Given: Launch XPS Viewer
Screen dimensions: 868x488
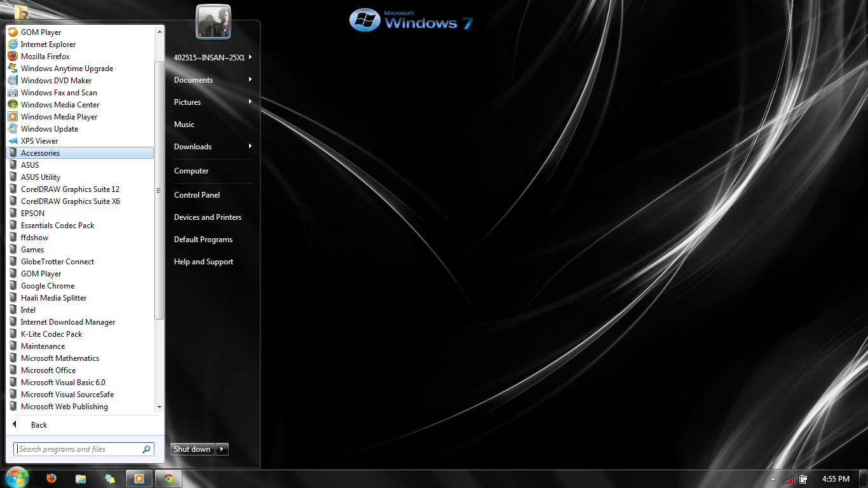Looking at the screenshot, I should [79, 141].
